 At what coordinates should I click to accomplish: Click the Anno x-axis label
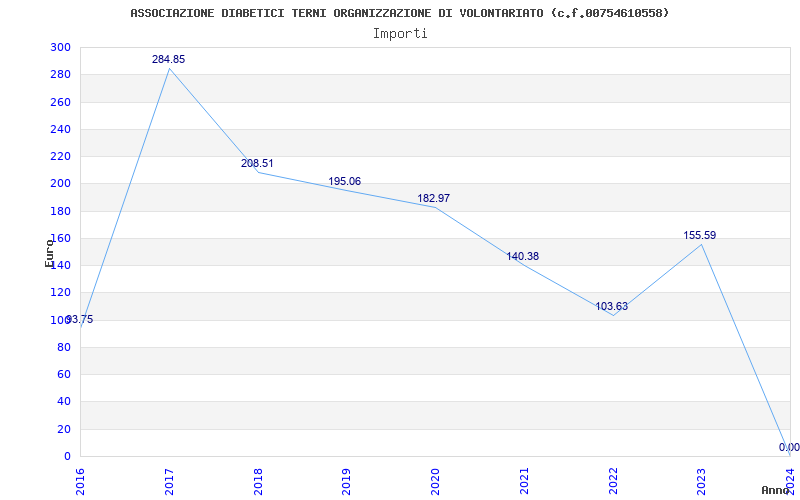pyautogui.click(x=776, y=490)
